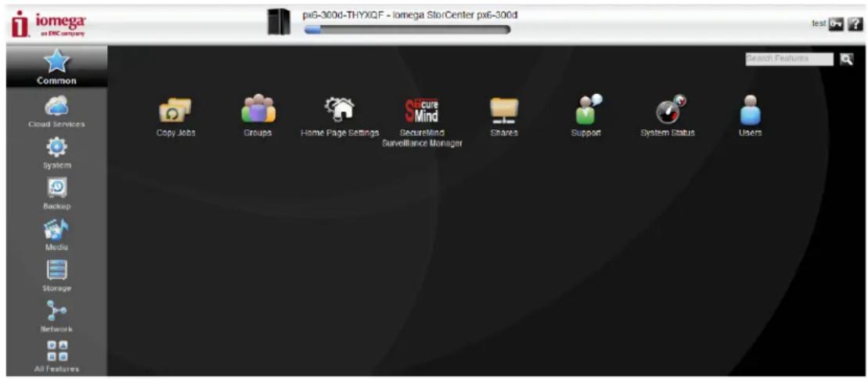Select the Common star category
The height and width of the screenshot is (379, 868).
coord(57,67)
